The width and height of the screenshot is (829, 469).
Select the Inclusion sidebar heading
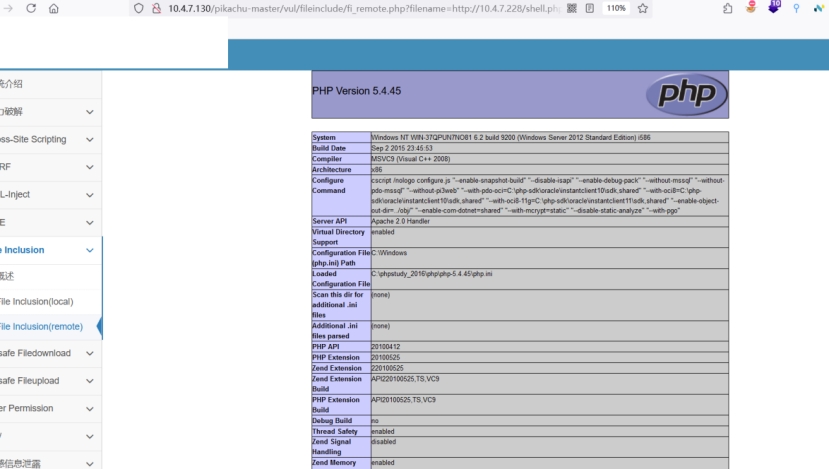(23, 250)
